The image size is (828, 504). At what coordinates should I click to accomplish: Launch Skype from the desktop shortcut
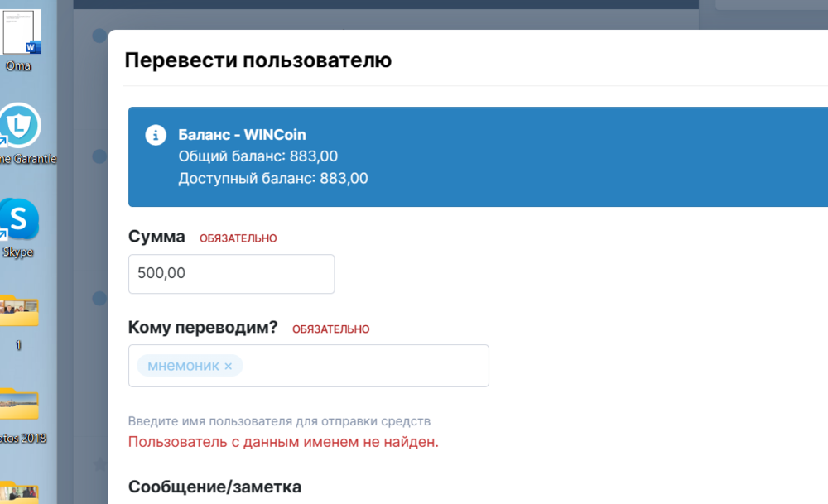18,221
